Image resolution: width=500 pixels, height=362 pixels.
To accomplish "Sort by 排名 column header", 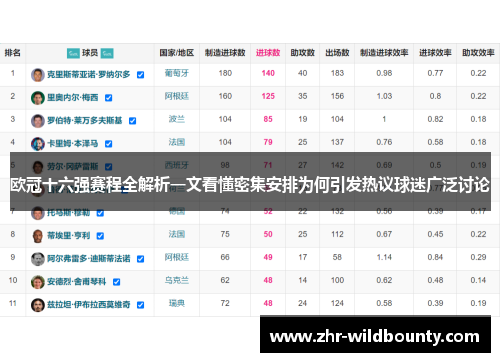I will point(13,53).
